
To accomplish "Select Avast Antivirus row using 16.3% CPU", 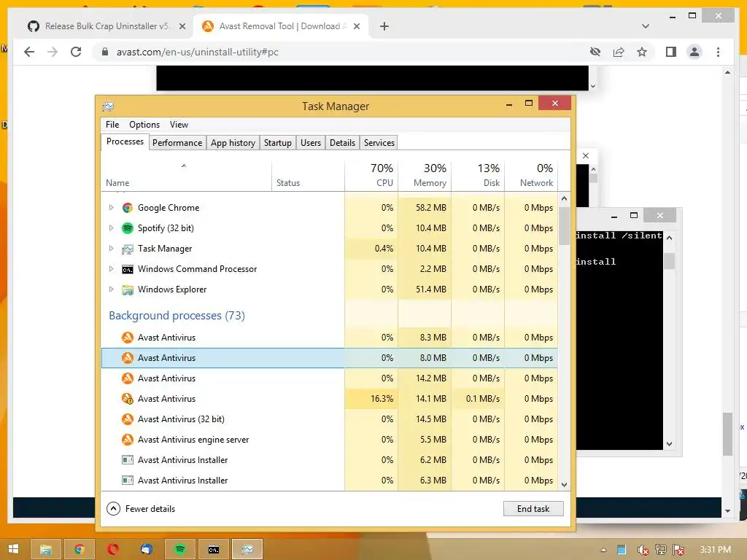I will click(329, 399).
